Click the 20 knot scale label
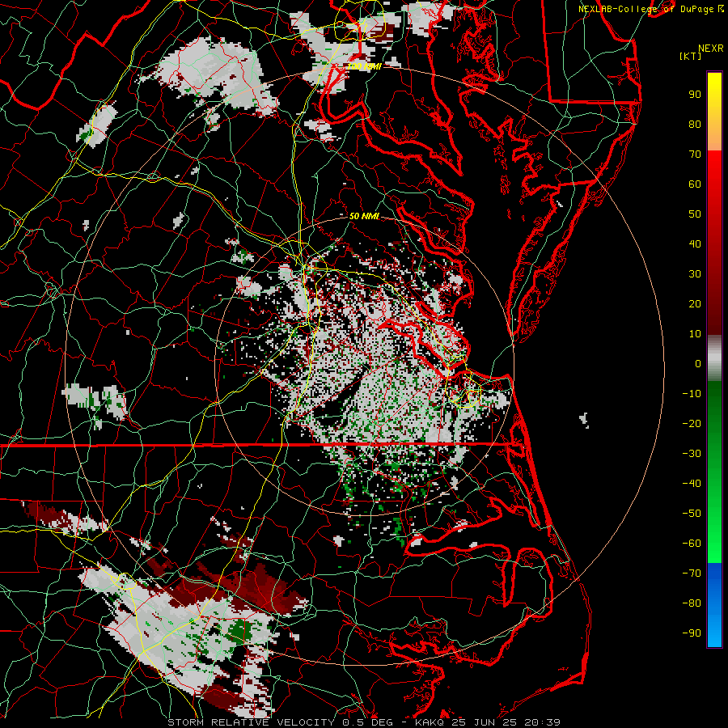Viewport: 728px width, 728px height. pyautogui.click(x=695, y=303)
